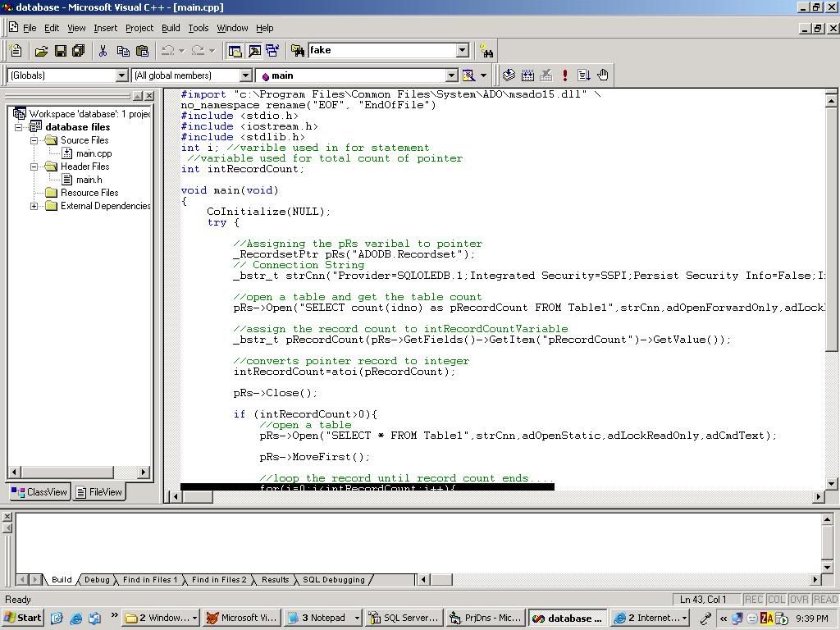
Task: Switch to the Debug output tab
Action: pos(97,580)
